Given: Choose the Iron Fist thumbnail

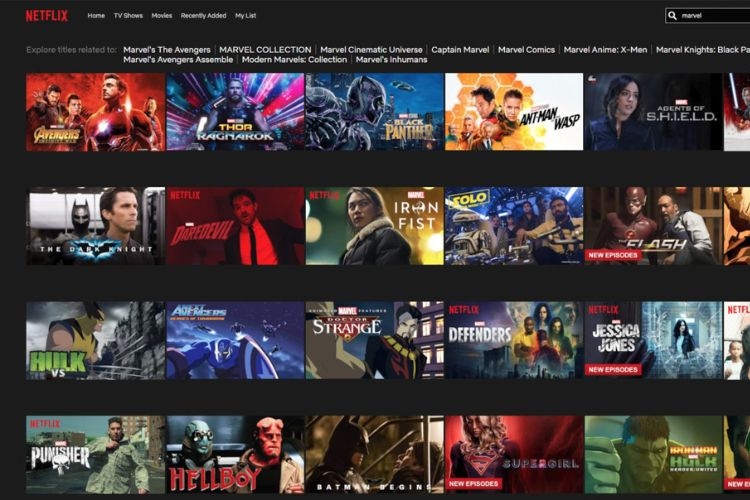Looking at the screenshot, I should pos(375,226).
